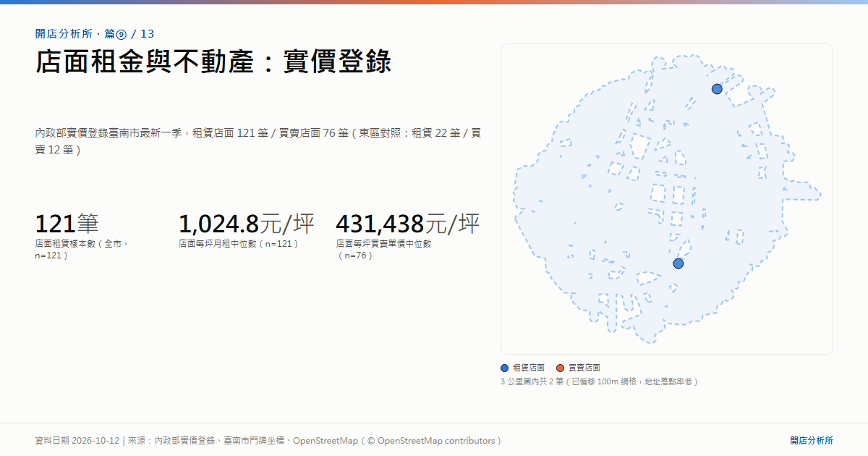
Task: Click the northern blue rental marker on map
Action: click(717, 89)
